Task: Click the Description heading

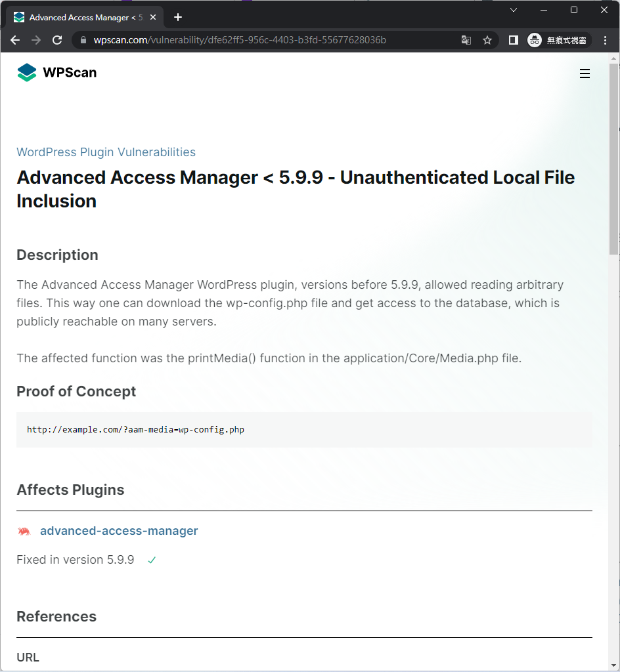Action: pos(57,255)
